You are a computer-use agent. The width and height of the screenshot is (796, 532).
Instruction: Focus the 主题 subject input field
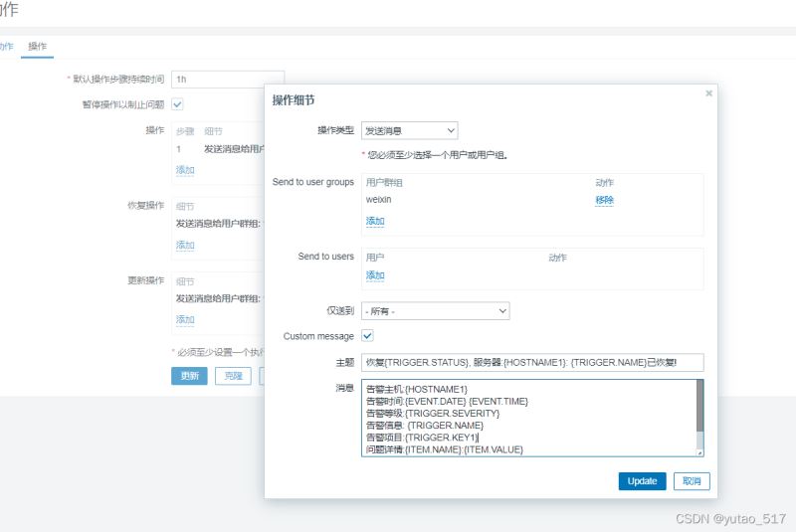click(532, 363)
